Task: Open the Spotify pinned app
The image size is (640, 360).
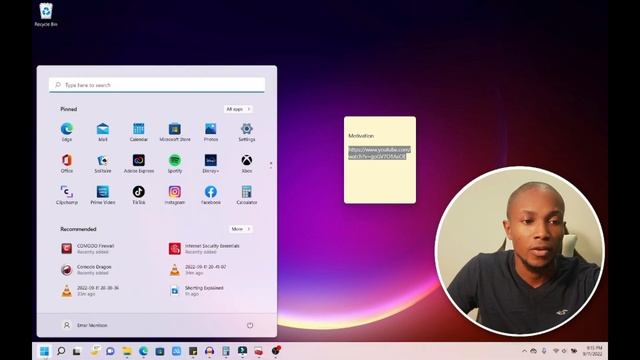Action: [x=175, y=163]
